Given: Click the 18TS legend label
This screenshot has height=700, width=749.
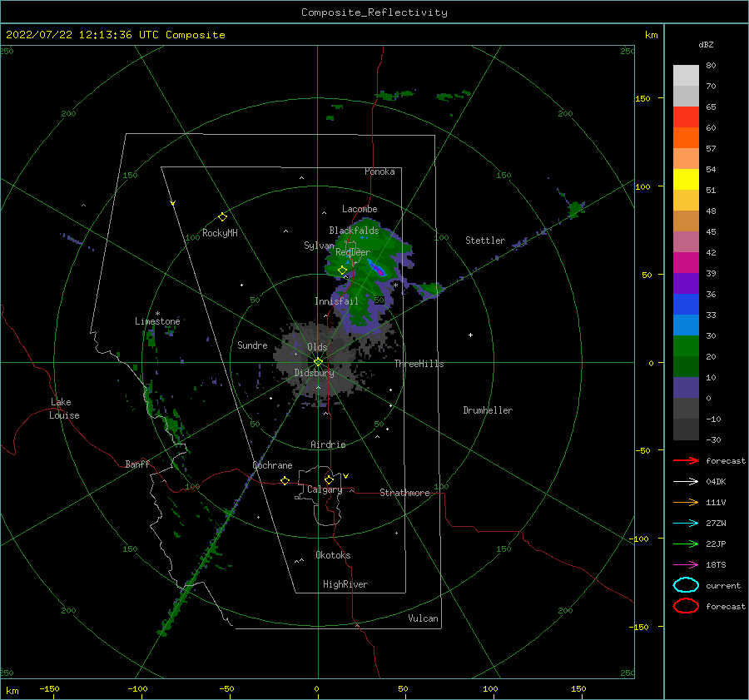Looking at the screenshot, I should coord(716,565).
